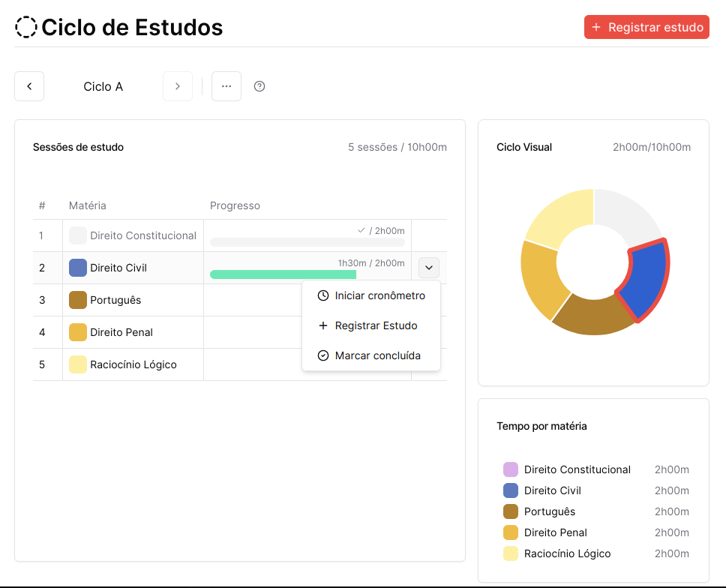Click the Ciclo A cycle name label

coord(103,86)
